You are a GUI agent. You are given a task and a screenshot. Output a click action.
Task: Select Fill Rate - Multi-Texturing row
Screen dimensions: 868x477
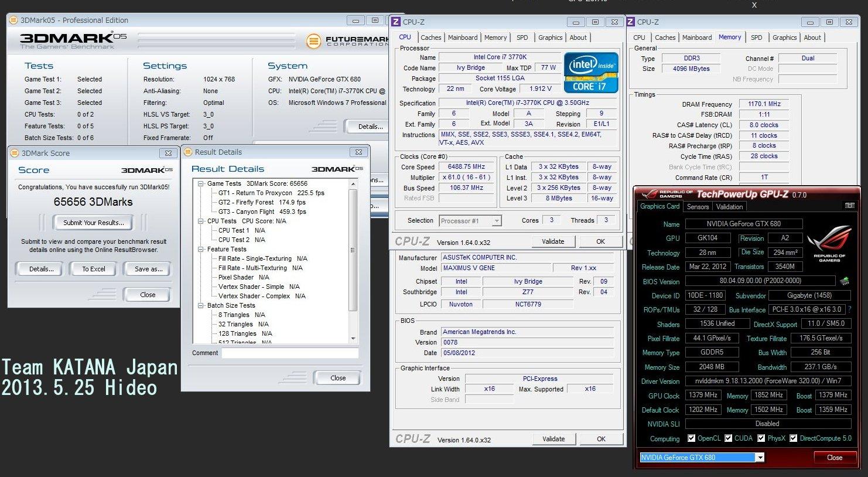260,268
